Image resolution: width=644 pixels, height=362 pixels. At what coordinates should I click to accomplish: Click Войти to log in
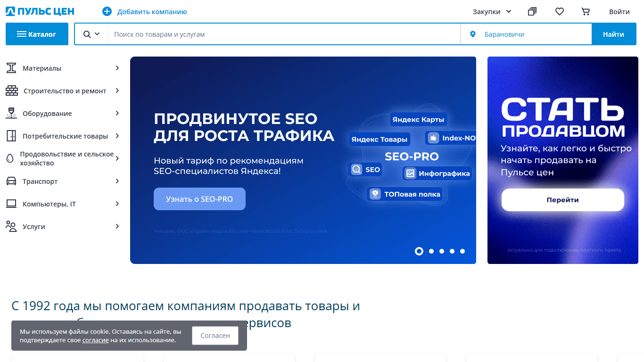(x=619, y=12)
